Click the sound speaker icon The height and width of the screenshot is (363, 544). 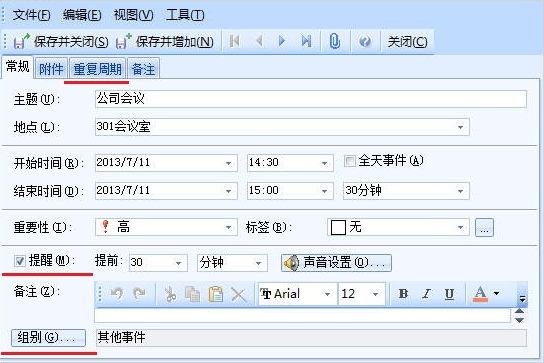tap(291, 263)
